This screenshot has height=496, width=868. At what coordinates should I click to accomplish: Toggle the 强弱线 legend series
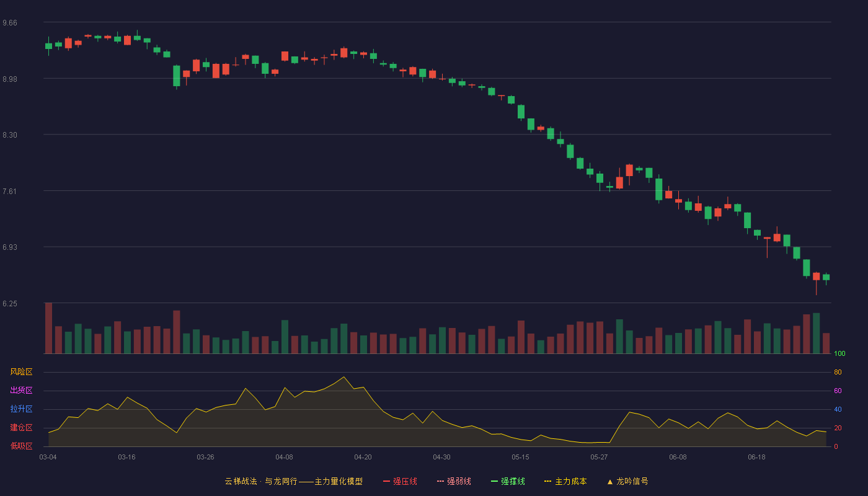click(454, 481)
